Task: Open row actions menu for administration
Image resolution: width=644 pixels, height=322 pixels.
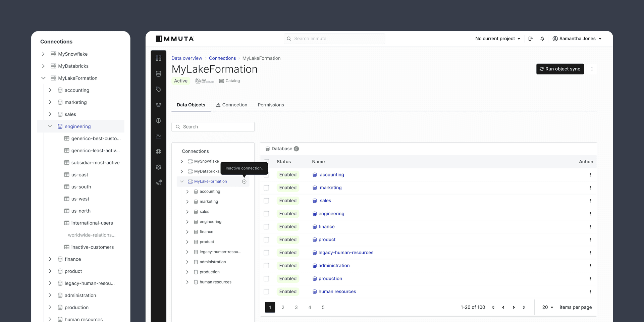Action: 591,266
